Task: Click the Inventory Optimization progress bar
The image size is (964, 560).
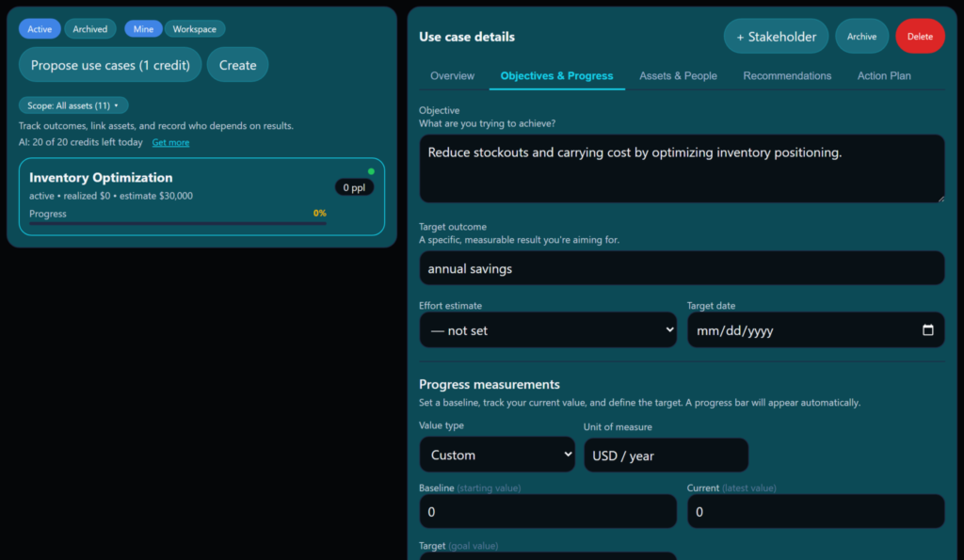Action: [x=178, y=224]
